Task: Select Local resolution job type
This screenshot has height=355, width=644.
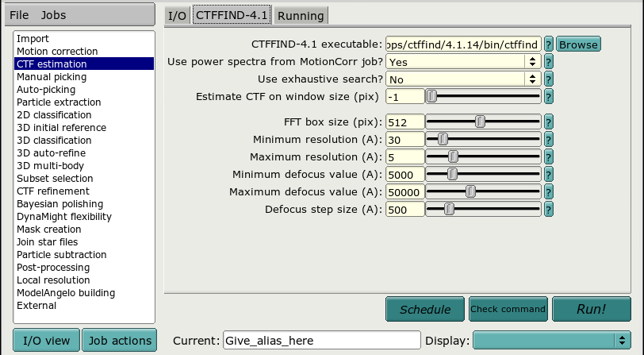Action: click(x=84, y=280)
